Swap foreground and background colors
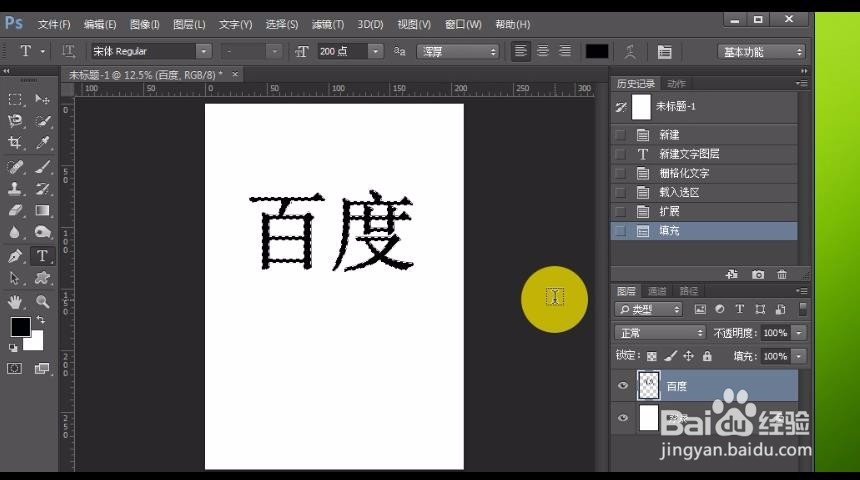 tap(40, 320)
